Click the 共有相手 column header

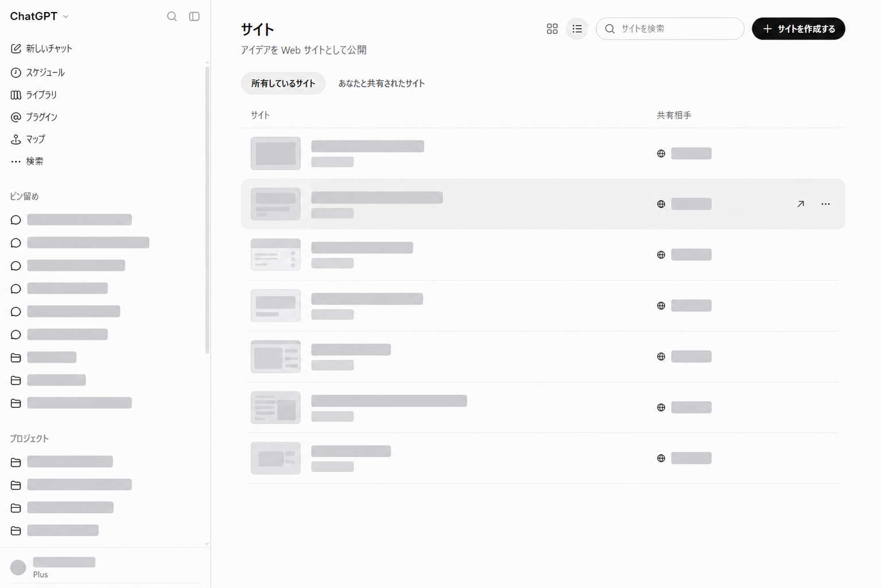coord(674,115)
